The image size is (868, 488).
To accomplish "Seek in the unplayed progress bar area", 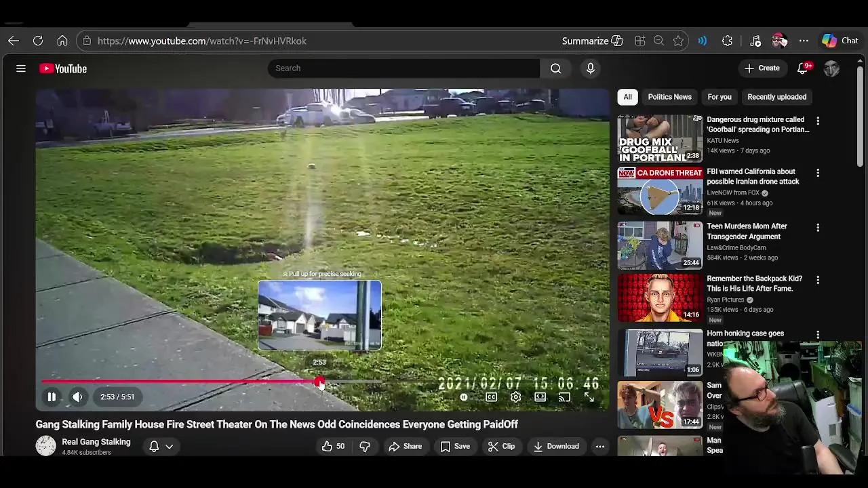I will click(x=464, y=382).
